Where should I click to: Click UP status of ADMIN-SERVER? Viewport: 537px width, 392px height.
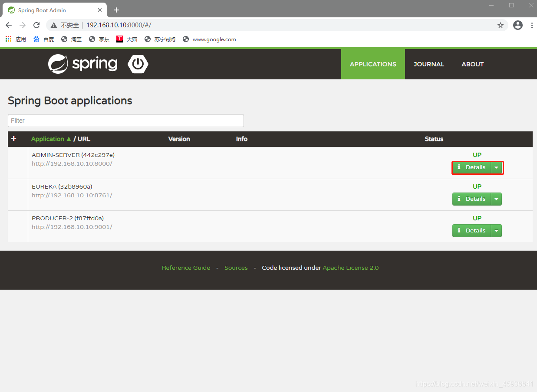tap(477, 155)
